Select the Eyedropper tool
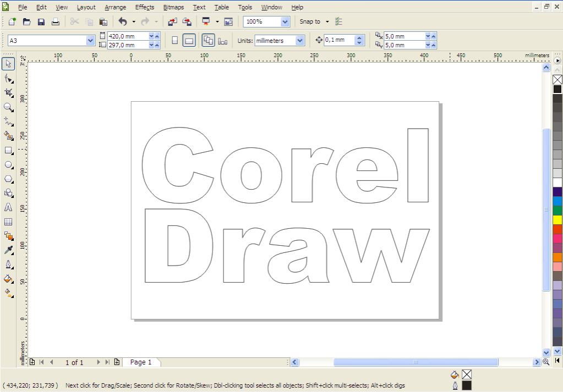The width and height of the screenshot is (563, 392). coord(8,250)
